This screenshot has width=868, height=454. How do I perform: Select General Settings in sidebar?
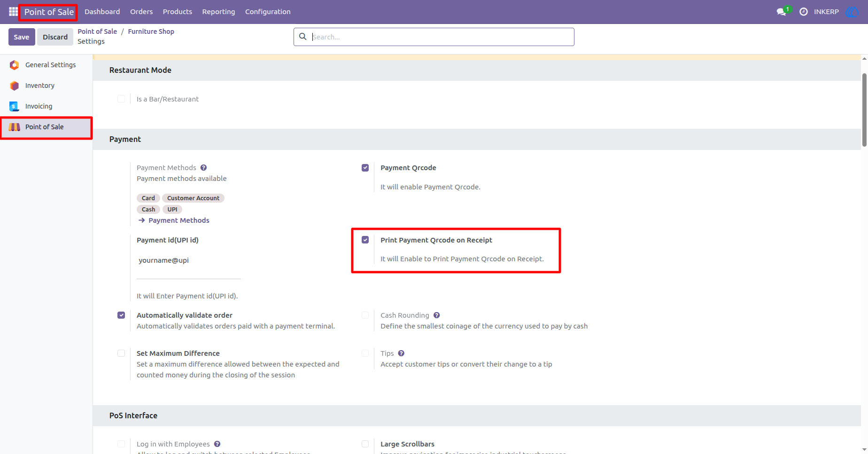(x=46, y=65)
